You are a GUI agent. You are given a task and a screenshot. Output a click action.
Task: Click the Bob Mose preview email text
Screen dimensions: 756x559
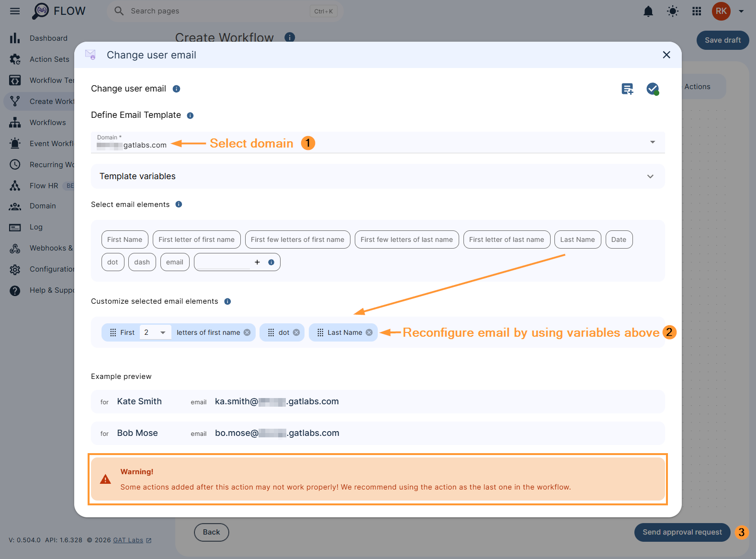coord(277,433)
